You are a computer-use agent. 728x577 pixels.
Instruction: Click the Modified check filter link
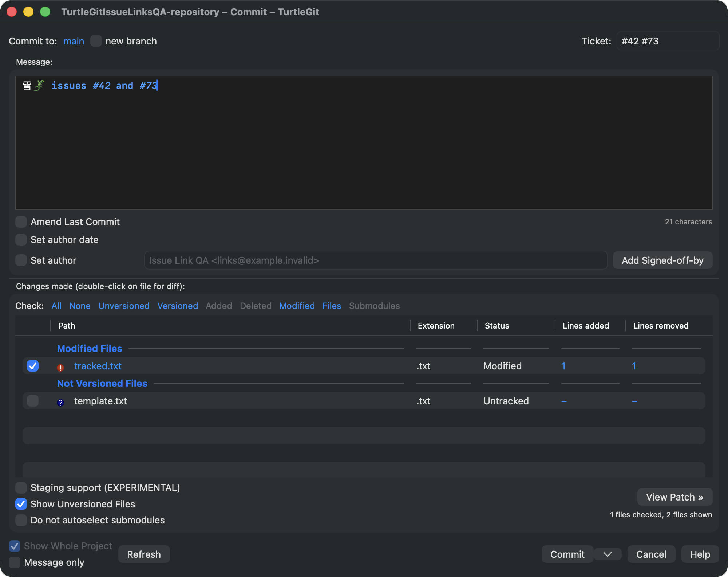[297, 306]
